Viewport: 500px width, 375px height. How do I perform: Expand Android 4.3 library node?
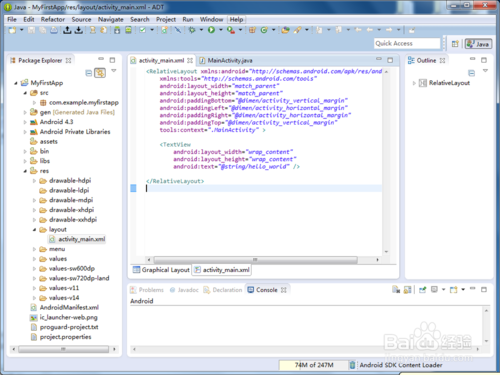click(25, 122)
